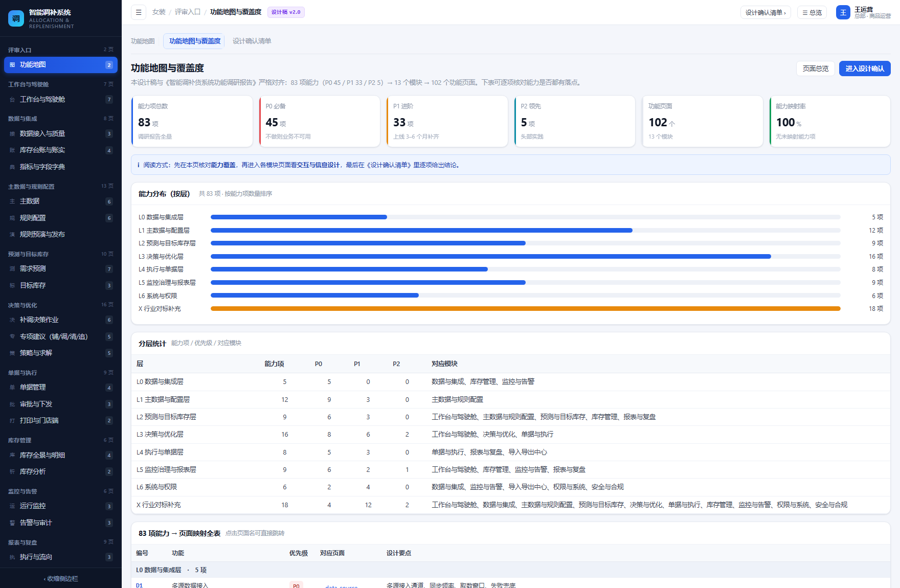Click the orange X 行业对标补充 bar
The image size is (900, 588).
[525, 309]
